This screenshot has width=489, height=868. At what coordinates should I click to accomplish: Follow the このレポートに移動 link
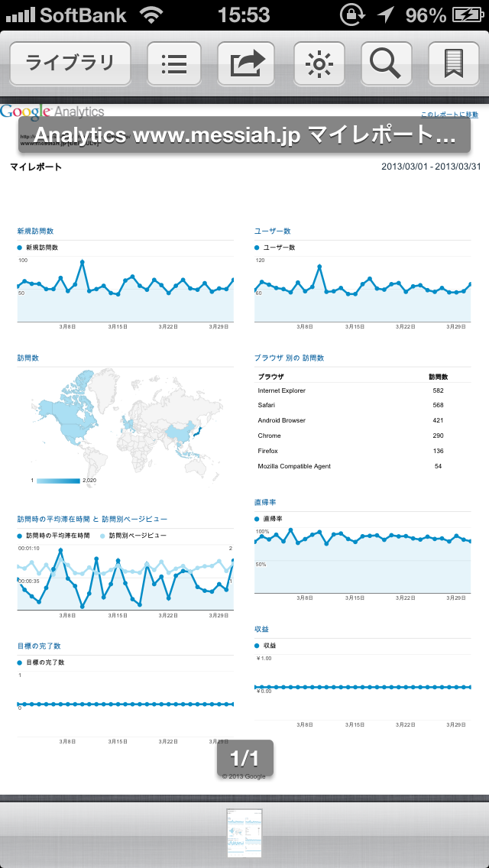click(x=449, y=115)
